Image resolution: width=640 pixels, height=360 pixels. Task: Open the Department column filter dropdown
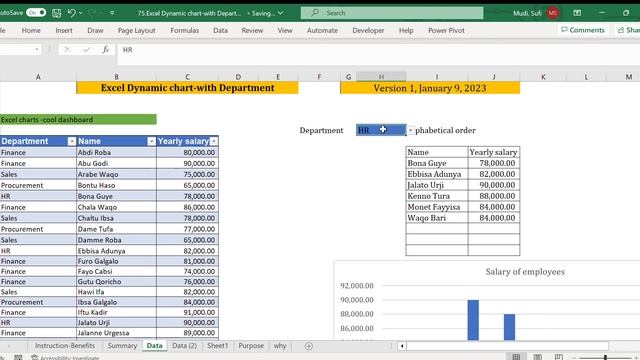pyautogui.click(x=72, y=141)
